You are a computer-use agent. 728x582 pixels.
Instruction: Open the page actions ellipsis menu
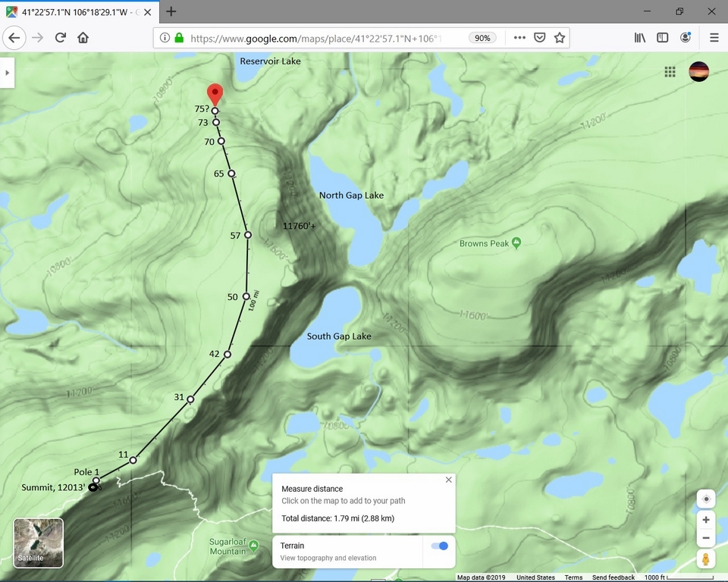pyautogui.click(x=519, y=38)
